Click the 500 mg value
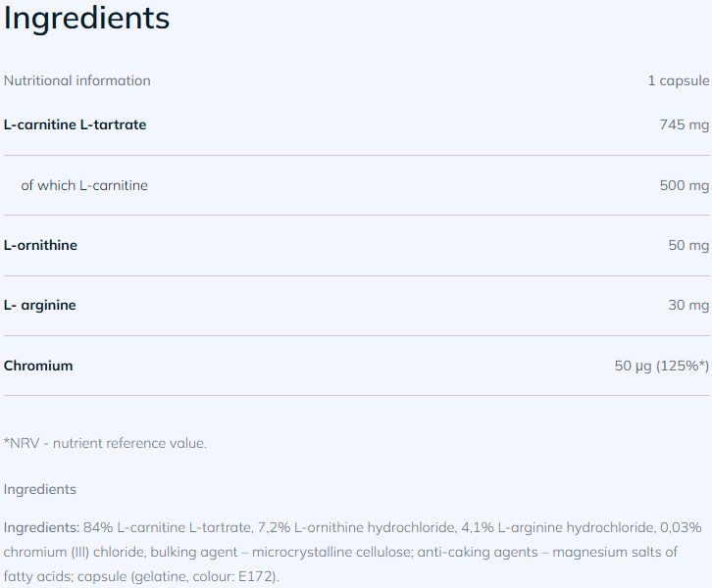This screenshot has width=712, height=588. (x=685, y=185)
